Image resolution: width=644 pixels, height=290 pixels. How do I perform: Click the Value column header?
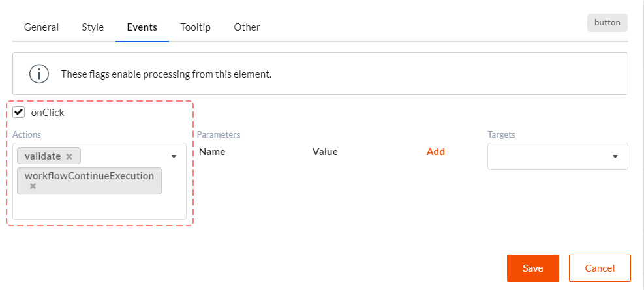point(325,152)
